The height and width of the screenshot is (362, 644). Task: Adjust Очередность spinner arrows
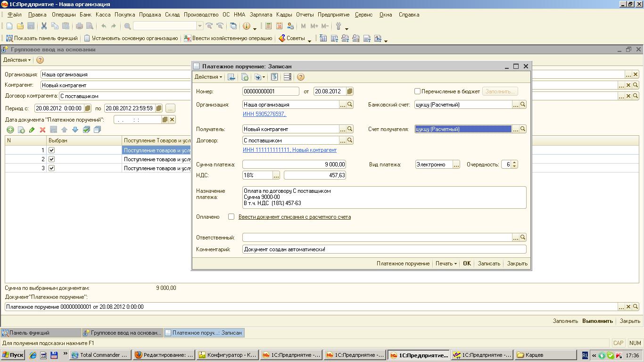514,165
